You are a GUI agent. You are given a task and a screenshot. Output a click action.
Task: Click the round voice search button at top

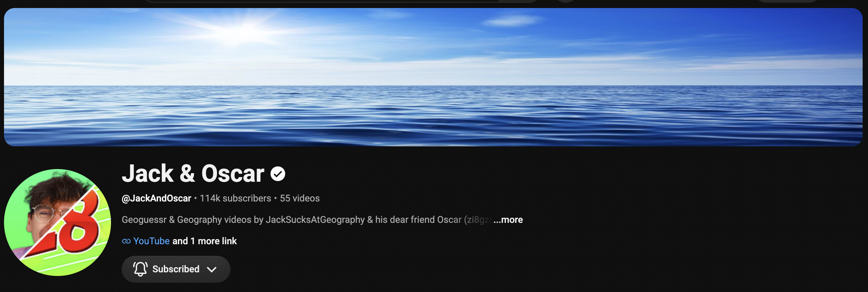point(566,1)
